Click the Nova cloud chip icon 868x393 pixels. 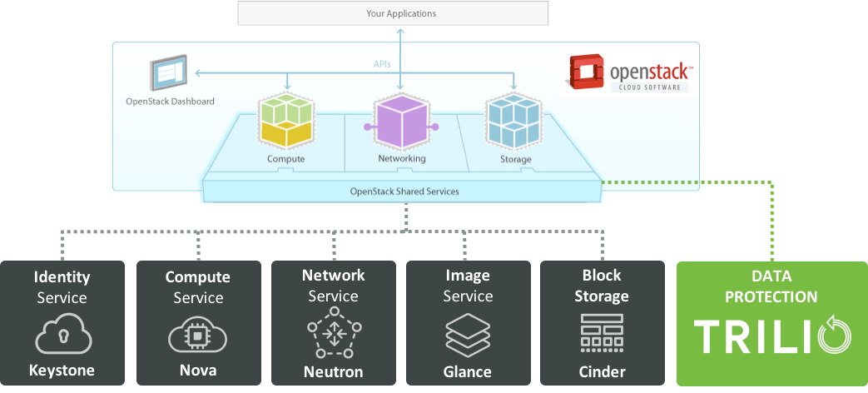click(197, 335)
